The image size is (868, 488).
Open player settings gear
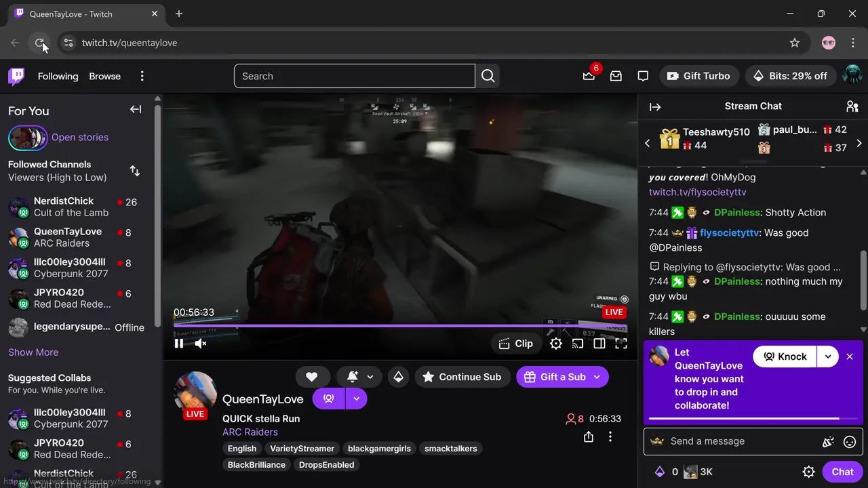pos(556,344)
